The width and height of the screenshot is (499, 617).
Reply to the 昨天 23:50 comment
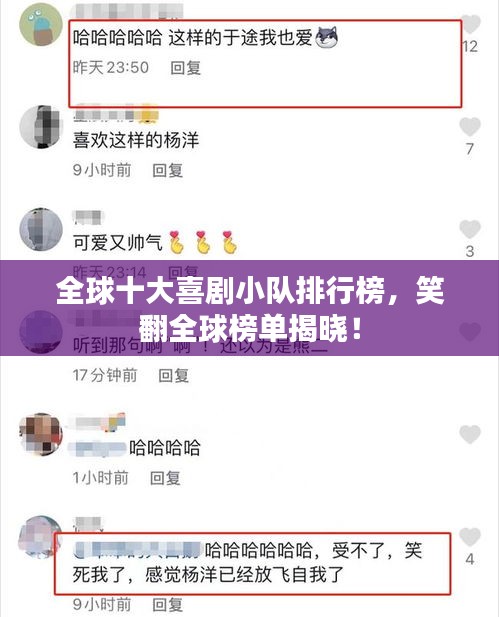185,68
